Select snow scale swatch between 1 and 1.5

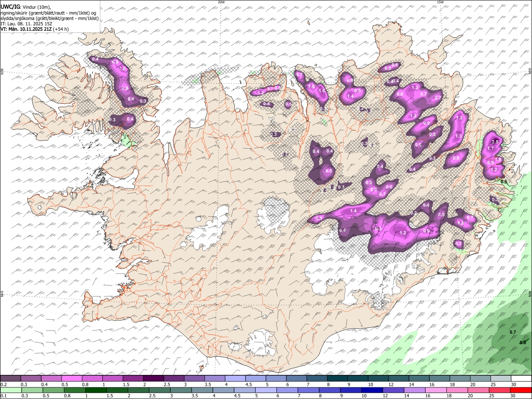tap(112, 378)
